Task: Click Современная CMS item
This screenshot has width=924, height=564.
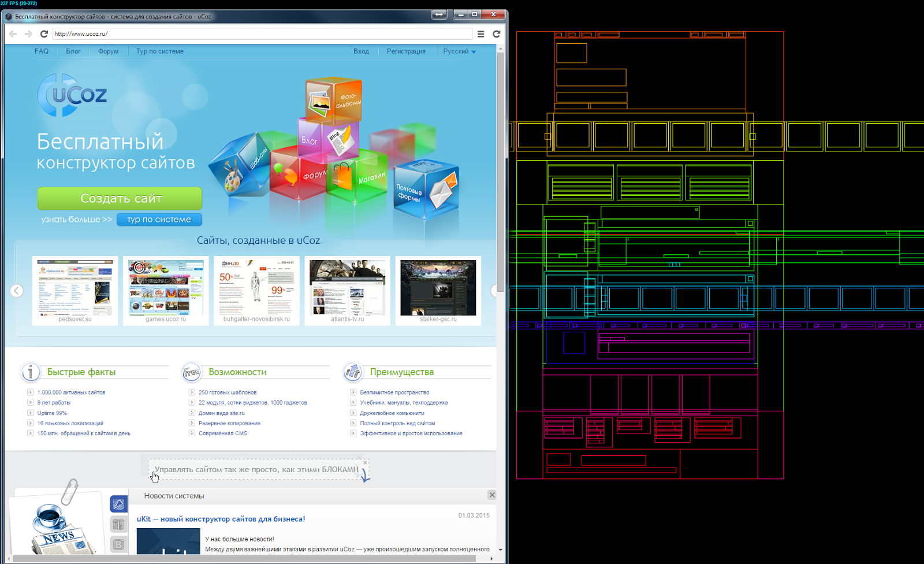Action: pos(223,433)
